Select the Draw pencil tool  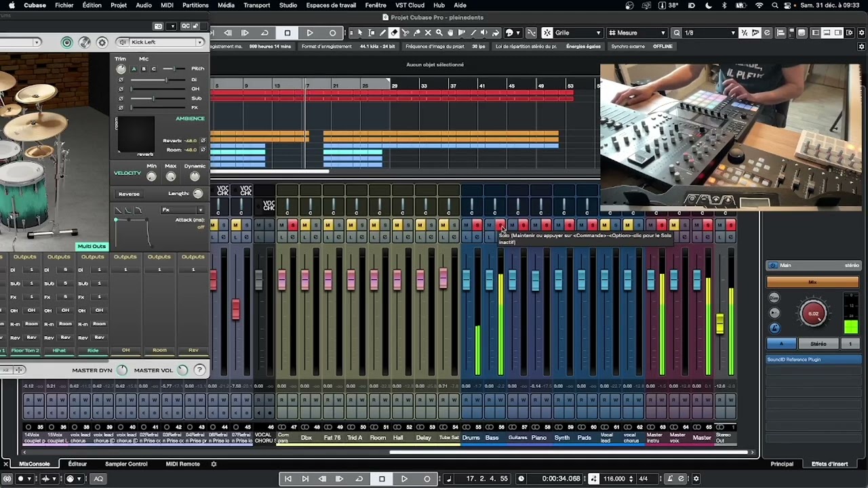click(383, 33)
